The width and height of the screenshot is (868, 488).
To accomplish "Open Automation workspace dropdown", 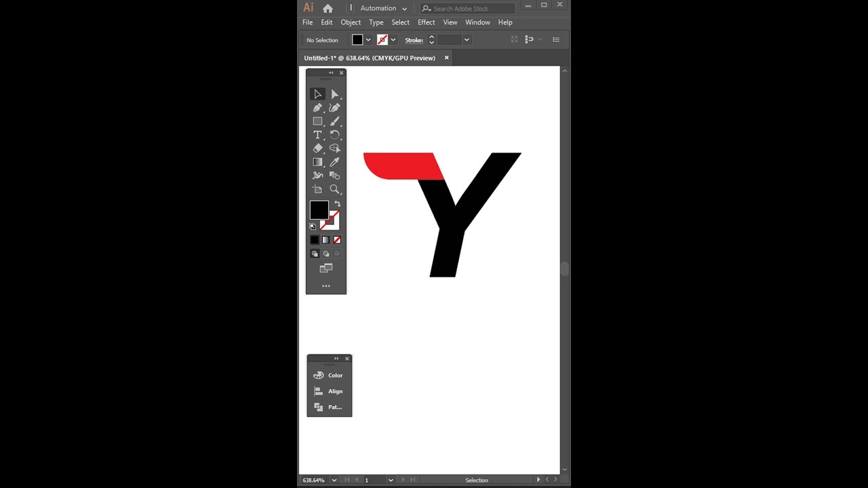I will coord(383,8).
